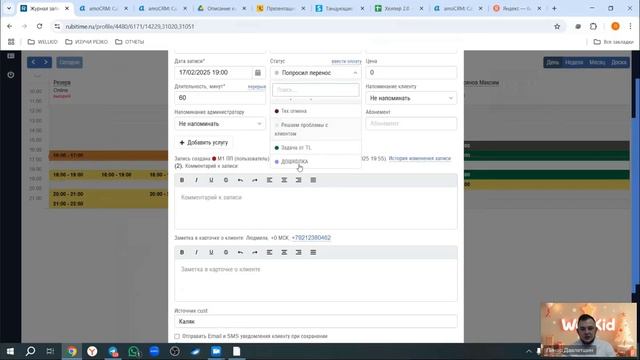This screenshot has width=640, height=360.
Task: Open the Chrome apps grid in bookmarks bar
Action: pos(11,42)
